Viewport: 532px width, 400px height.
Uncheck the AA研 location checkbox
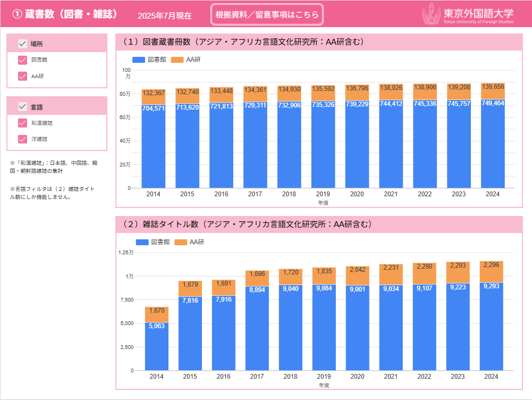(22, 76)
